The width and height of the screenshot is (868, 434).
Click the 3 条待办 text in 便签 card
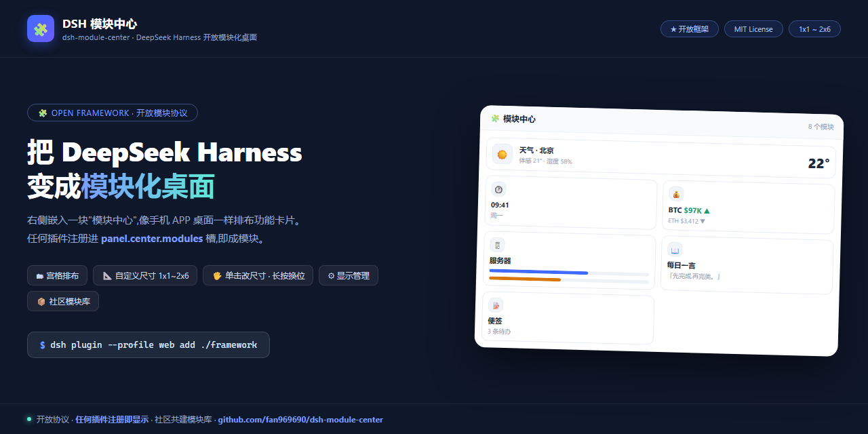click(x=499, y=331)
